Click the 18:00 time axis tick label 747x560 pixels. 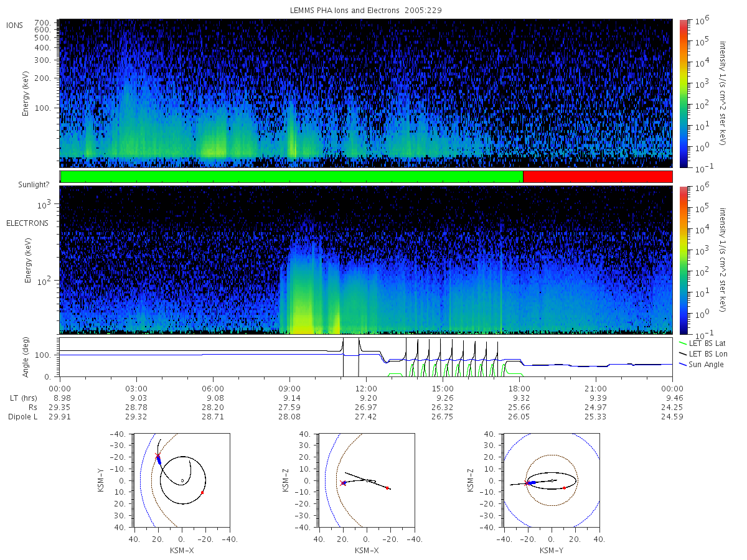pyautogui.click(x=519, y=388)
